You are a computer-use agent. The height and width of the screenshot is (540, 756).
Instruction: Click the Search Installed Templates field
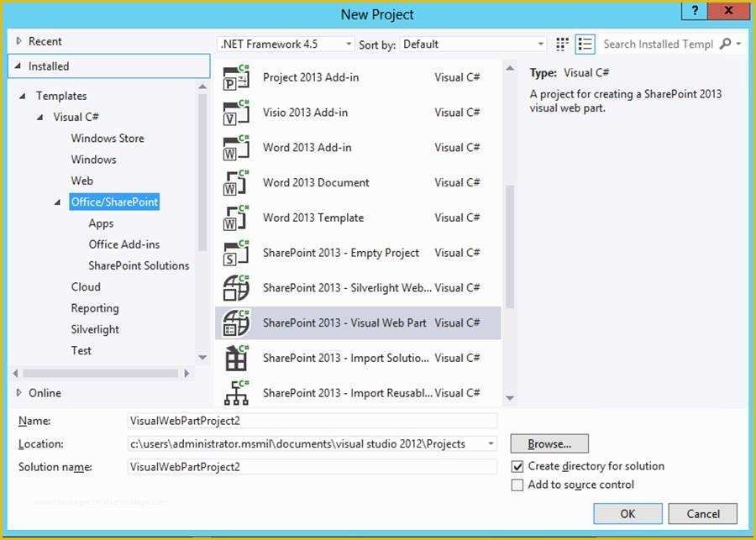coord(658,45)
